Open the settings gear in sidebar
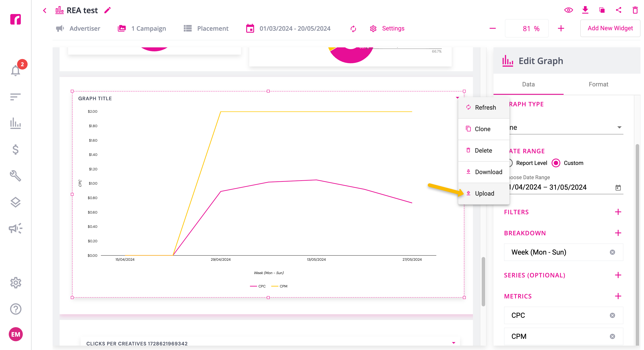Image resolution: width=644 pixels, height=350 pixels. [16, 283]
